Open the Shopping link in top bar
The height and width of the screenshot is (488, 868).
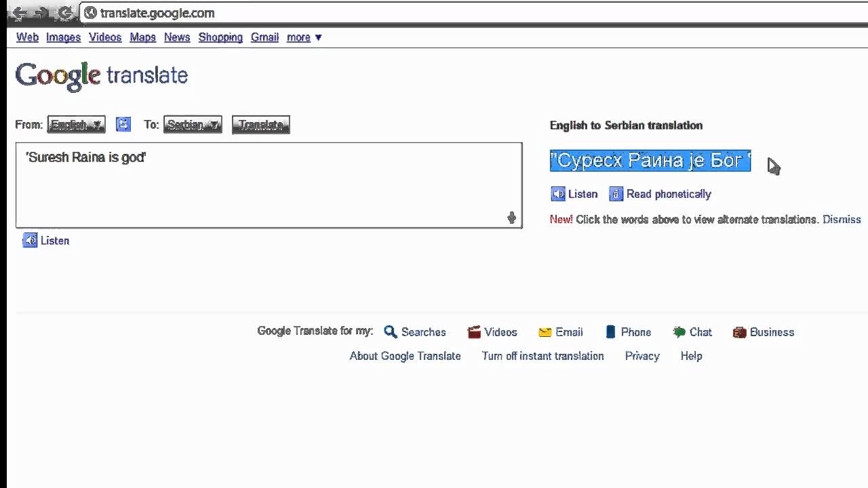220,37
